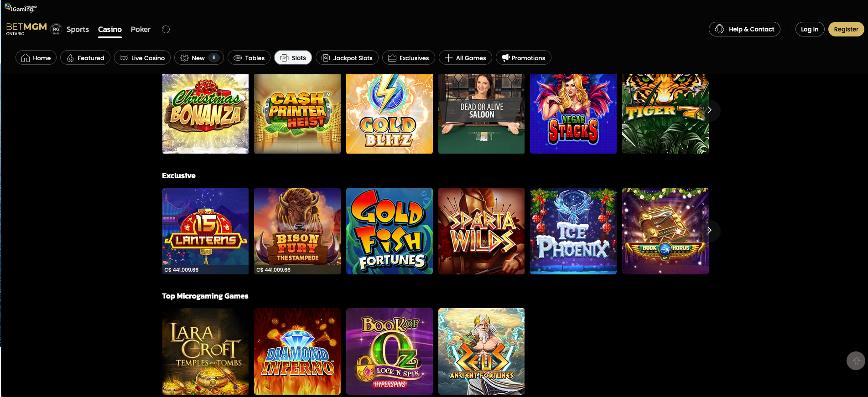This screenshot has width=868, height=397.
Task: Select the Jackpot Slots category
Action: tap(347, 58)
